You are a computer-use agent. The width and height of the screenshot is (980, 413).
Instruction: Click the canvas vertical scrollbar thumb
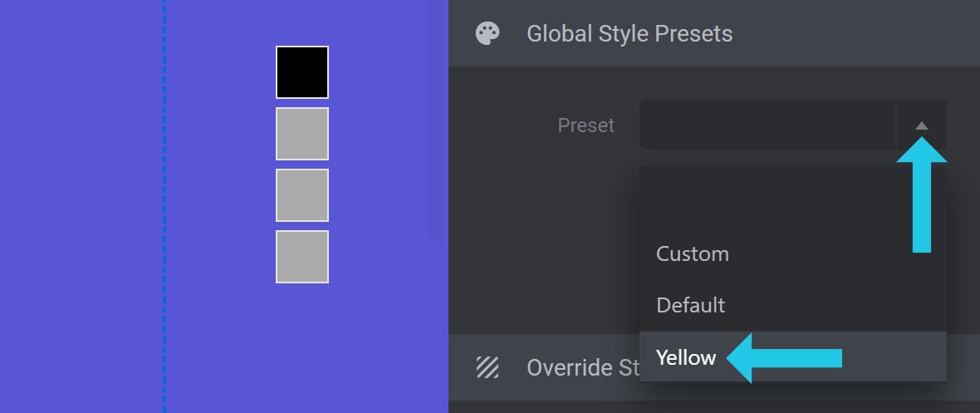point(434,120)
